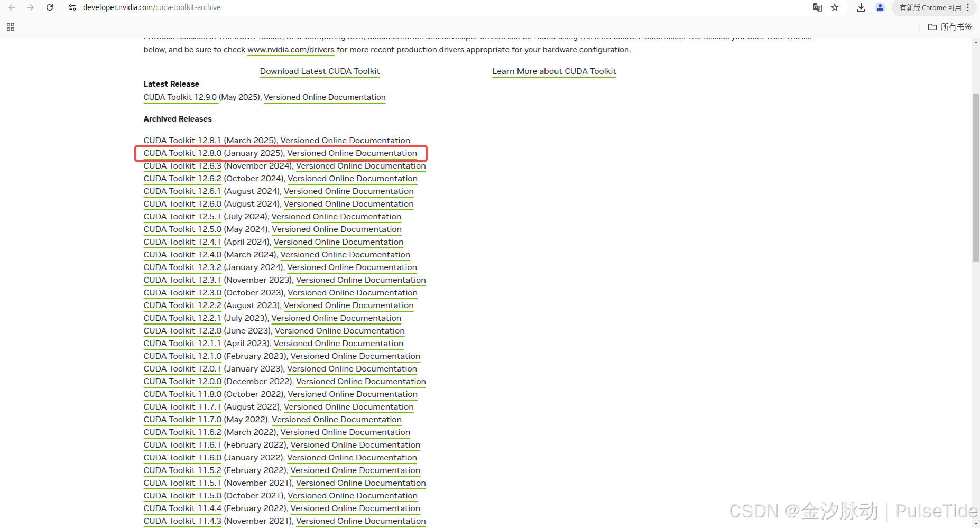Image resolution: width=980 pixels, height=528 pixels.
Task: Open site information icon in address bar
Action: [72, 7]
